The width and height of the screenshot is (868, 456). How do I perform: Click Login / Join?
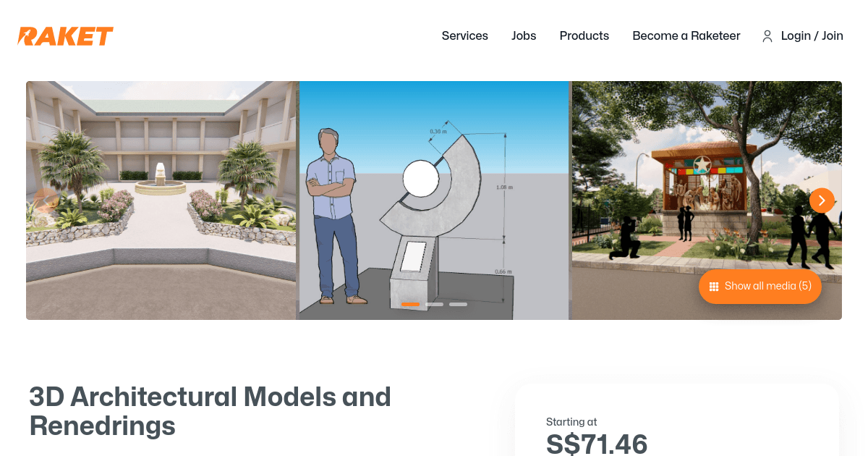[812, 36]
